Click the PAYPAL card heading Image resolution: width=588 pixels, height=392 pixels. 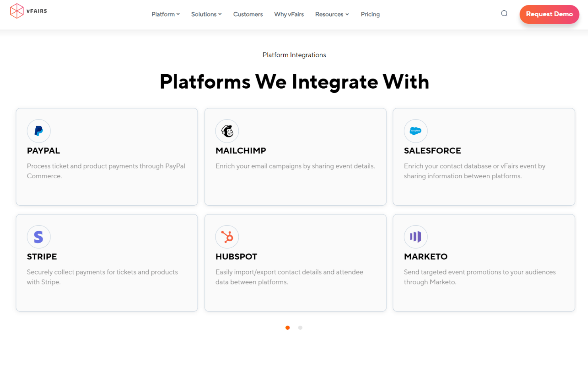(43, 151)
